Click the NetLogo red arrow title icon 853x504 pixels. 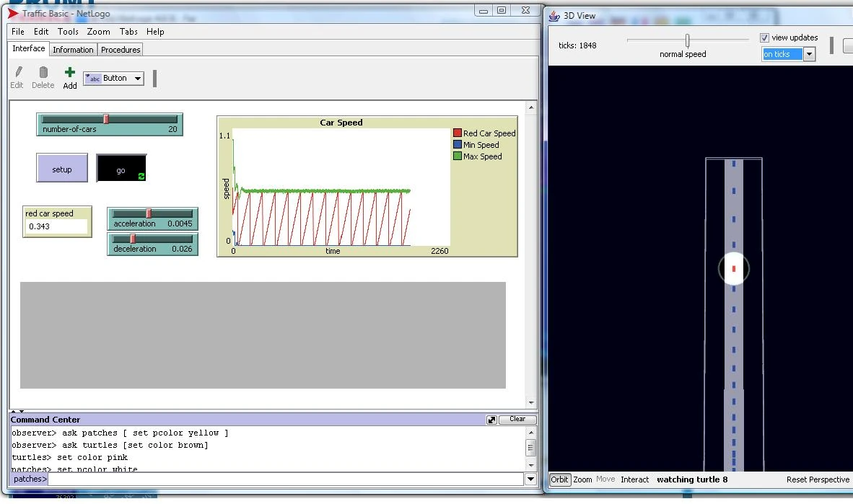click(x=13, y=13)
